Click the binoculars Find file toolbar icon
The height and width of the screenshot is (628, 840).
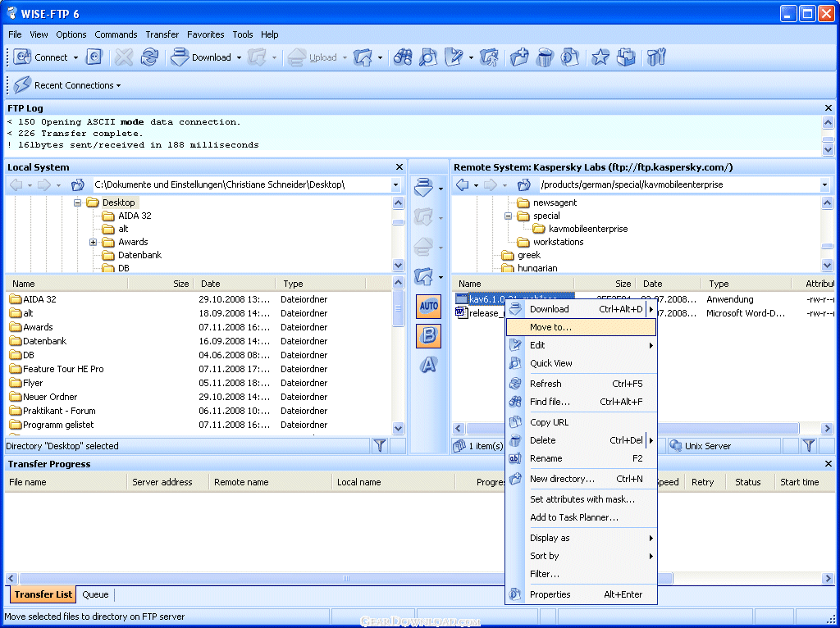pyautogui.click(x=402, y=57)
